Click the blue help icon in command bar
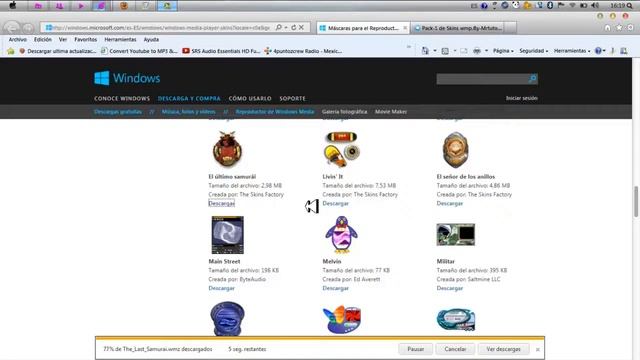Screen dimensions: 640x360 pyautogui.click(x=598, y=51)
